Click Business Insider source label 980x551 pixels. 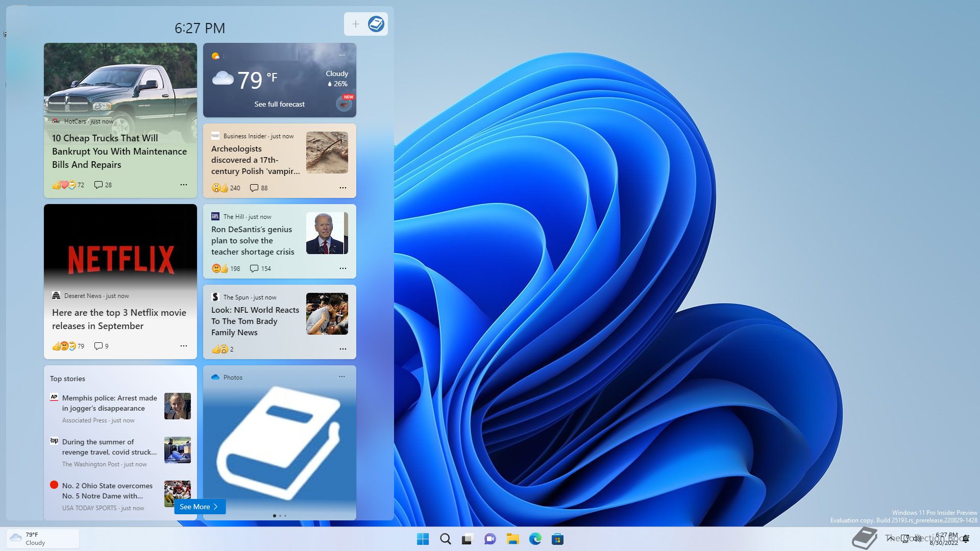245,136
